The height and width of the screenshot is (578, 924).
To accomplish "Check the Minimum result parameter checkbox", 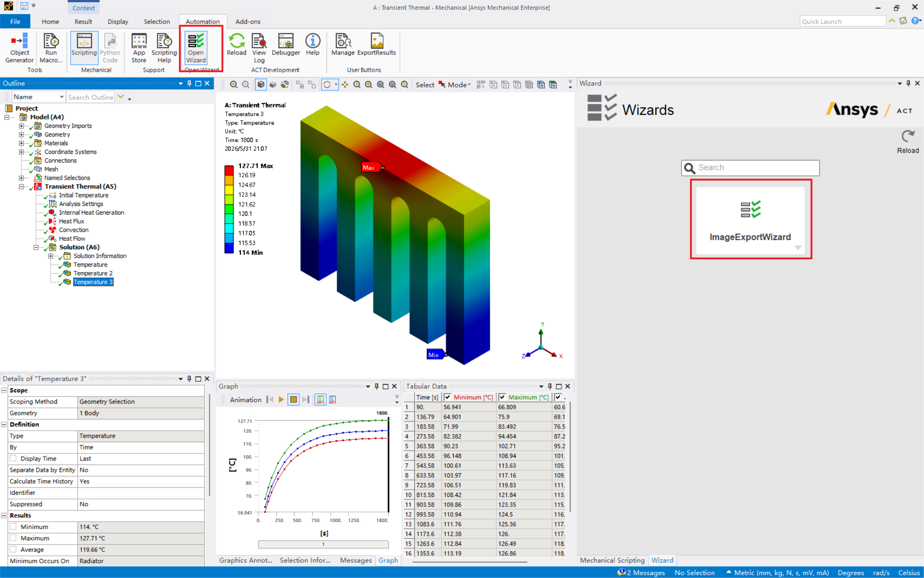I will point(13,526).
